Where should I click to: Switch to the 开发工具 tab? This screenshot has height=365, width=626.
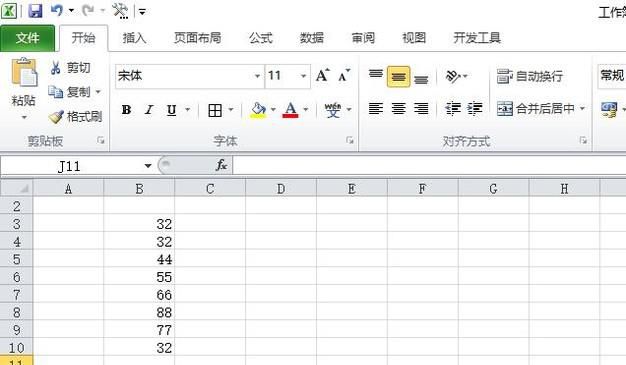coord(477,38)
